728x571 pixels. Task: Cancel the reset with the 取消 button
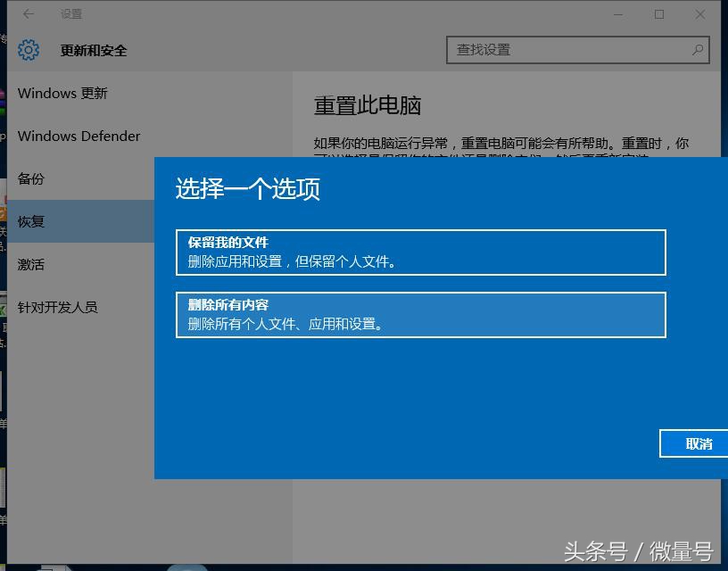point(699,443)
